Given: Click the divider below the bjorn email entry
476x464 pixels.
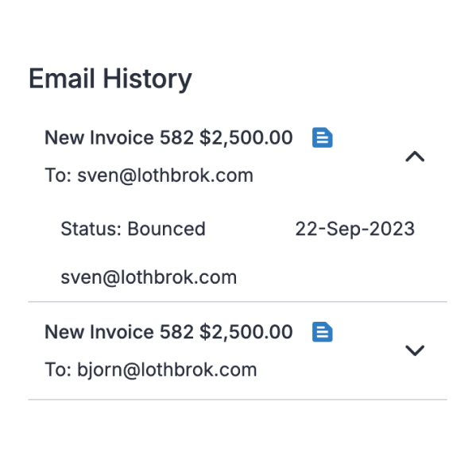Looking at the screenshot, I should [x=238, y=400].
